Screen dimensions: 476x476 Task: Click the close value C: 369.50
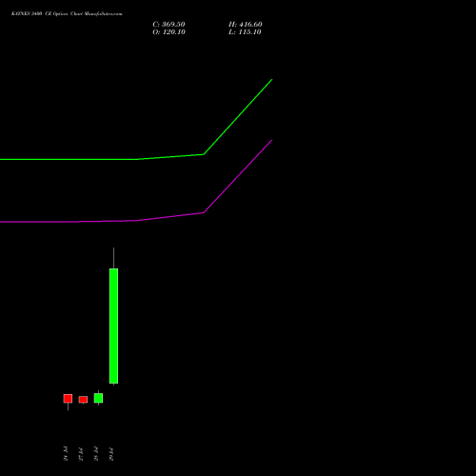(x=169, y=24)
